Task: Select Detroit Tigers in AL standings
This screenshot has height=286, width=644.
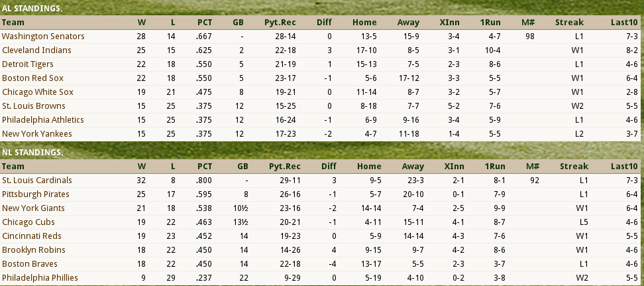Action: 28,64
